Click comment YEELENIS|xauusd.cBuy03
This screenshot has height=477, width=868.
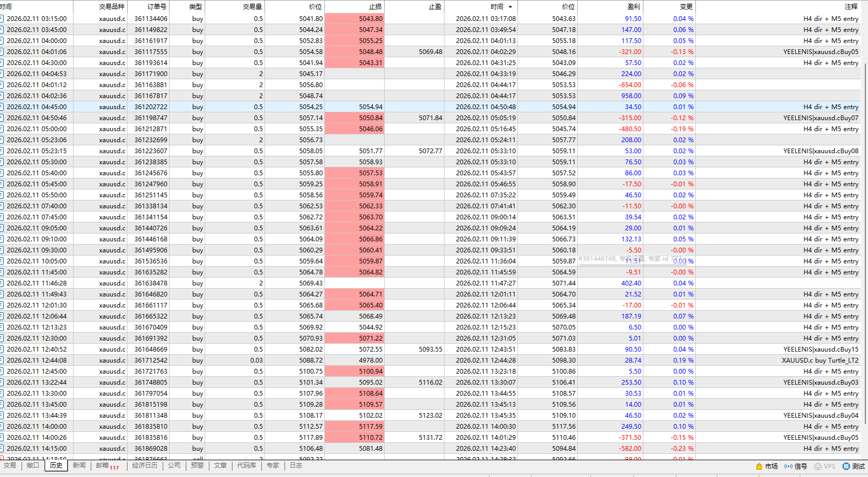(x=821, y=382)
